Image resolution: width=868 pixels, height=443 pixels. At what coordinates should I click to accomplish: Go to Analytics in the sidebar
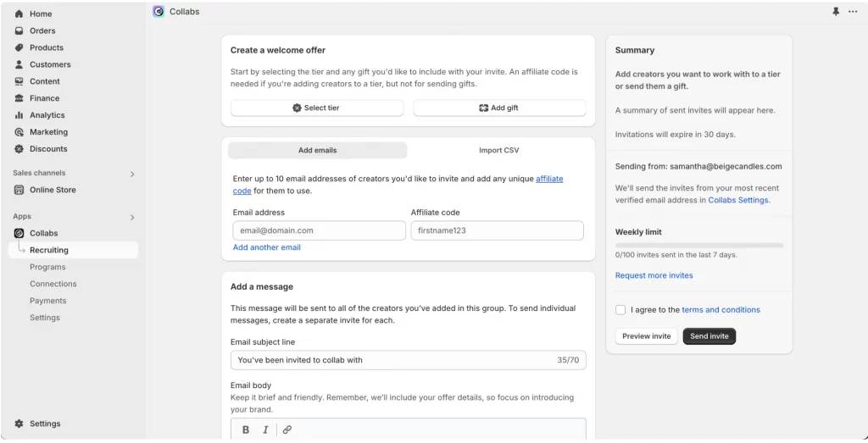pos(47,115)
